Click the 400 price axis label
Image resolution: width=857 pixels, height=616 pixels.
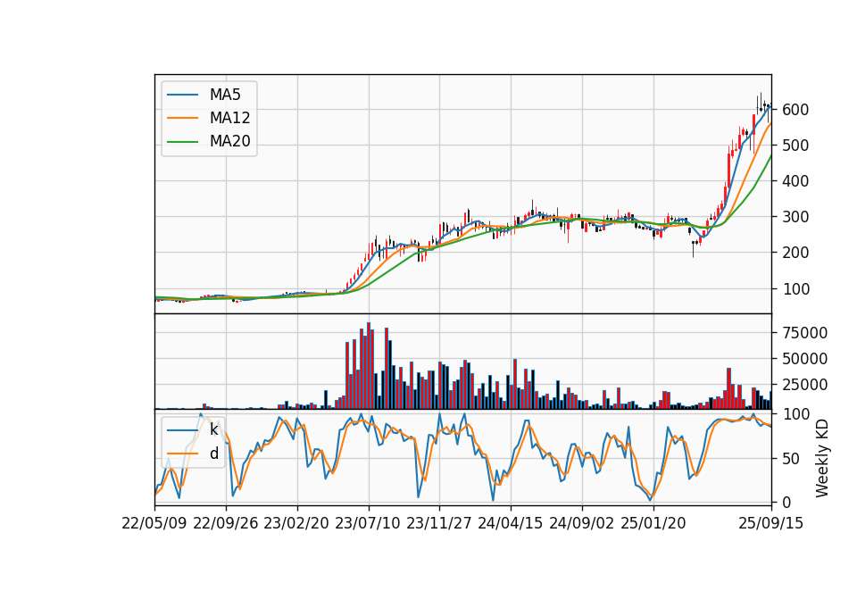pos(795,181)
